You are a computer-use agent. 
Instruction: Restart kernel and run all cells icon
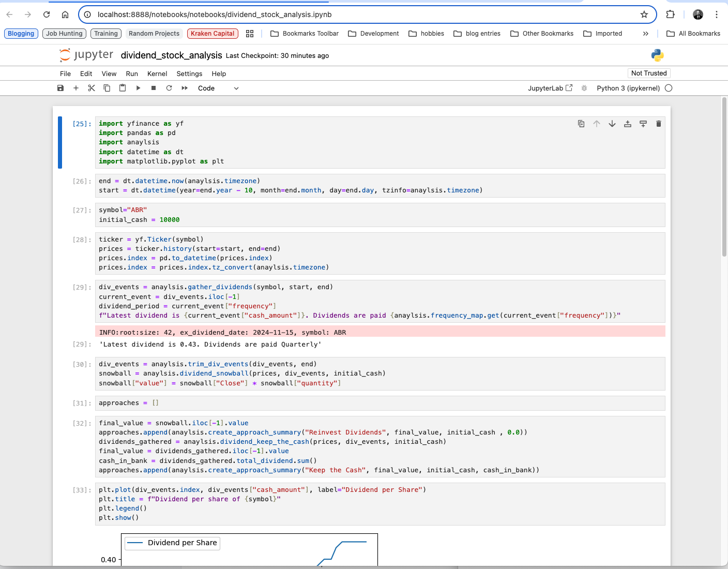185,88
